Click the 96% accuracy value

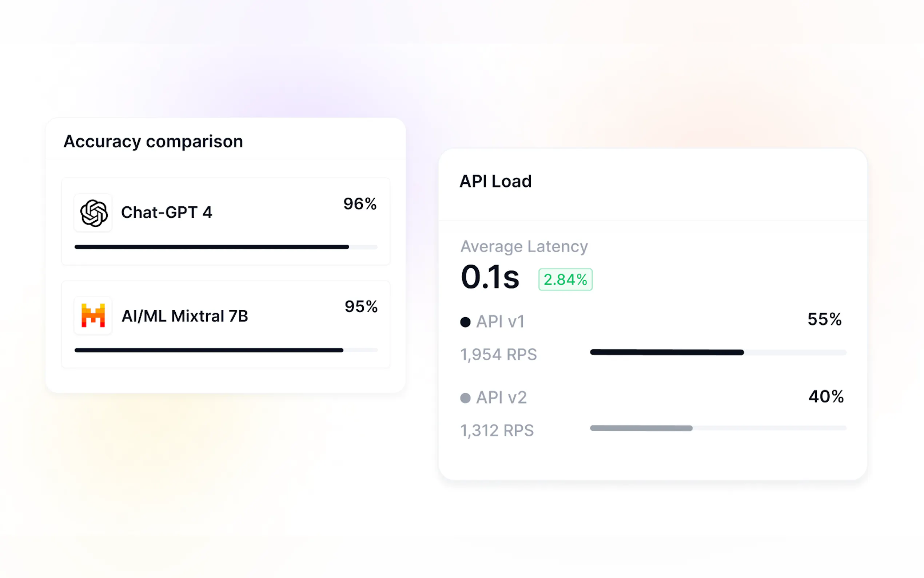click(x=360, y=204)
